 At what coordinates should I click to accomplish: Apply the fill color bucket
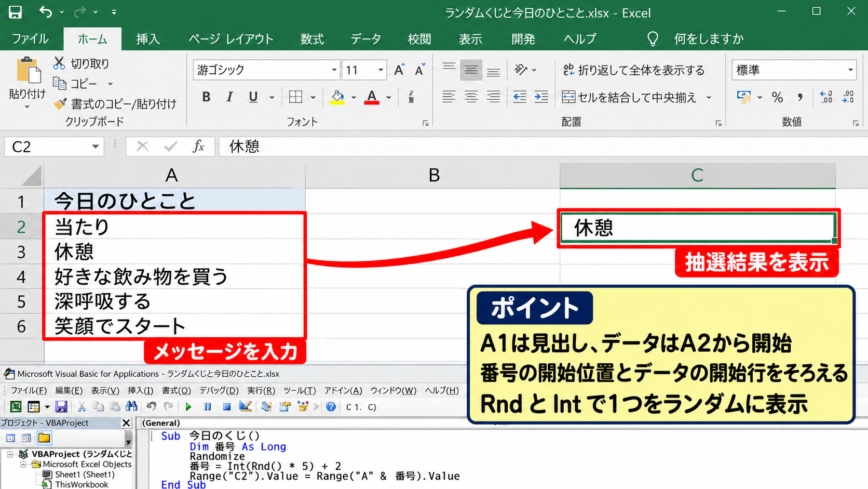(337, 97)
